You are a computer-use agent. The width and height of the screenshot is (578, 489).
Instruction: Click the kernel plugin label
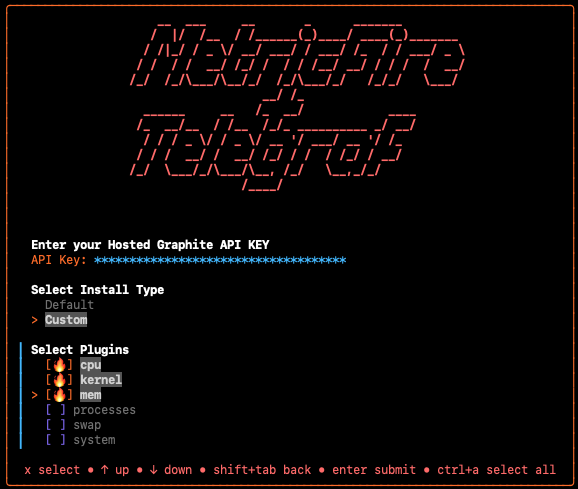click(x=101, y=380)
